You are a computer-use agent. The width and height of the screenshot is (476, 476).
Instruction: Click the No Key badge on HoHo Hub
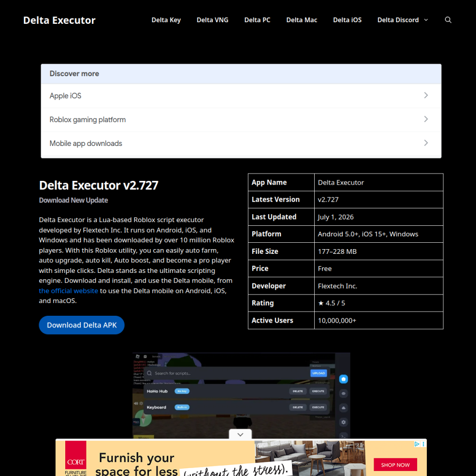tap(182, 391)
